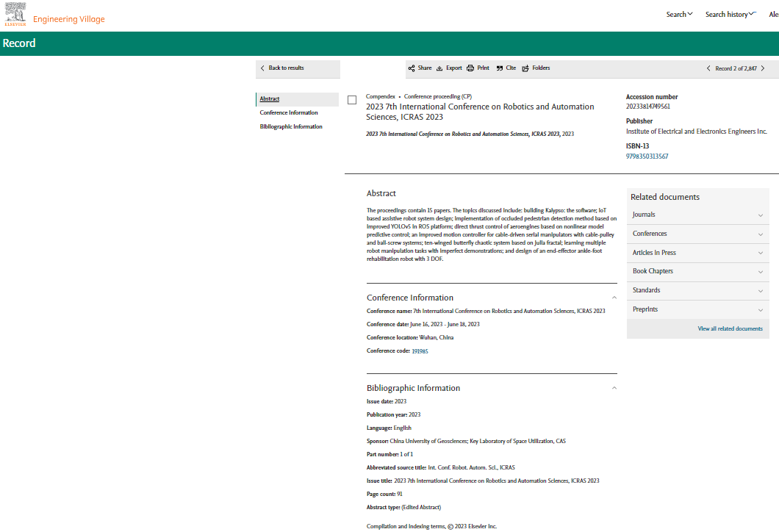This screenshot has height=532, width=779.
Task: Click the Print label
Action: tap(483, 68)
